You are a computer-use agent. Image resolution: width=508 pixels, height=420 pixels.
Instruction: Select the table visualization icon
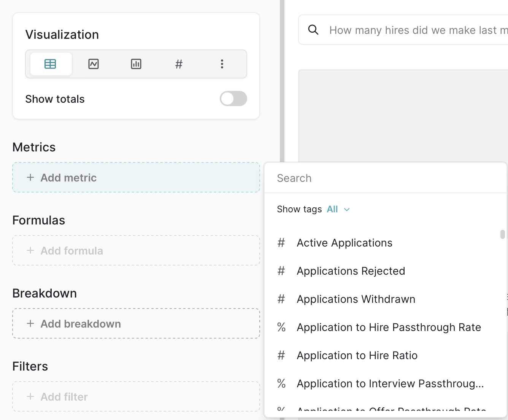coord(50,64)
